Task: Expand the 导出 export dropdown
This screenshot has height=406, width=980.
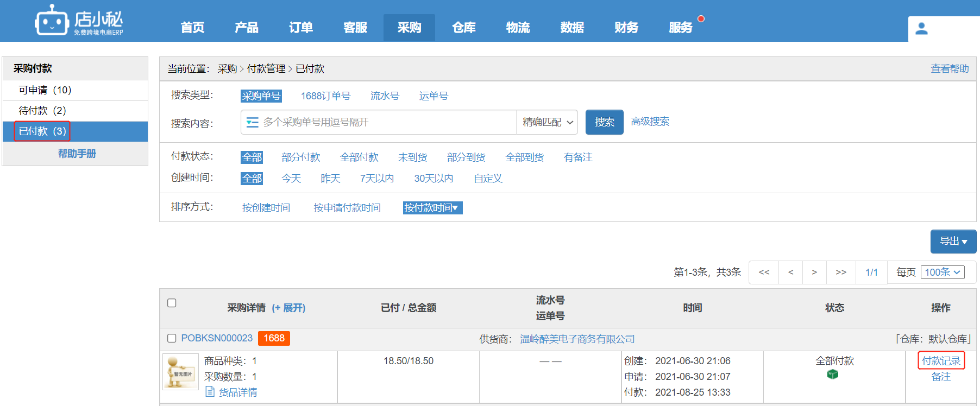Action: (x=953, y=241)
